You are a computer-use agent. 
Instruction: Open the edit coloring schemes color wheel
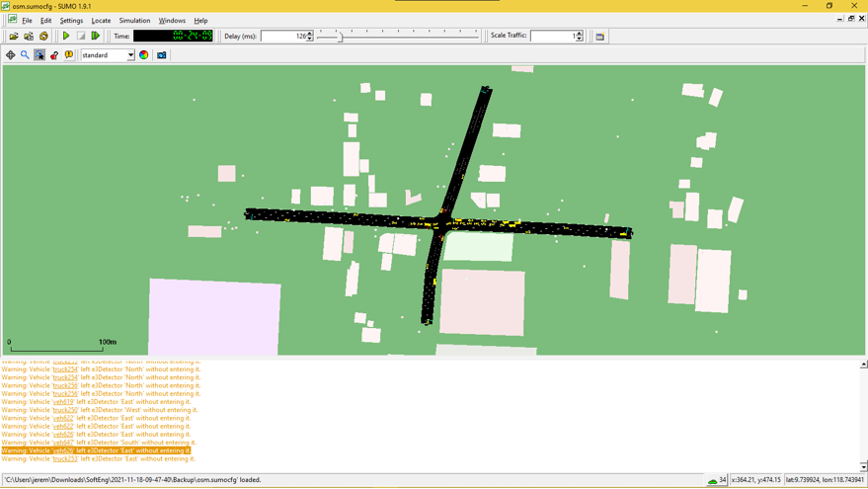tap(144, 55)
